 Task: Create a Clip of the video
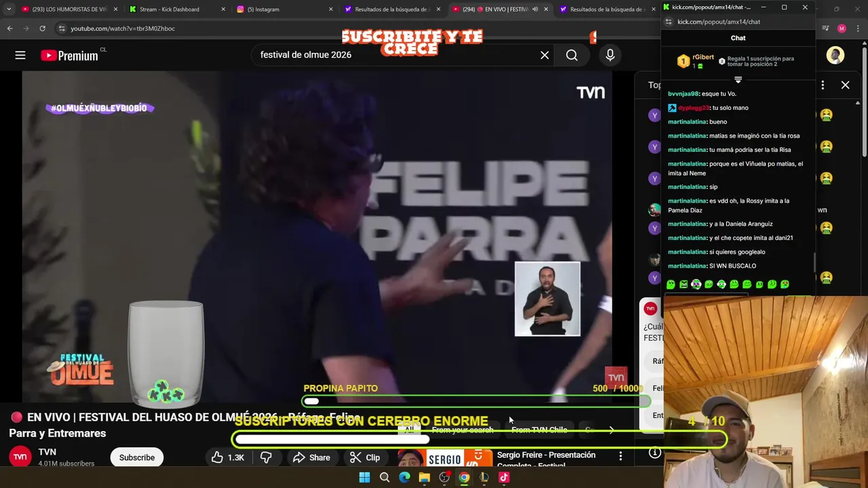point(365,457)
